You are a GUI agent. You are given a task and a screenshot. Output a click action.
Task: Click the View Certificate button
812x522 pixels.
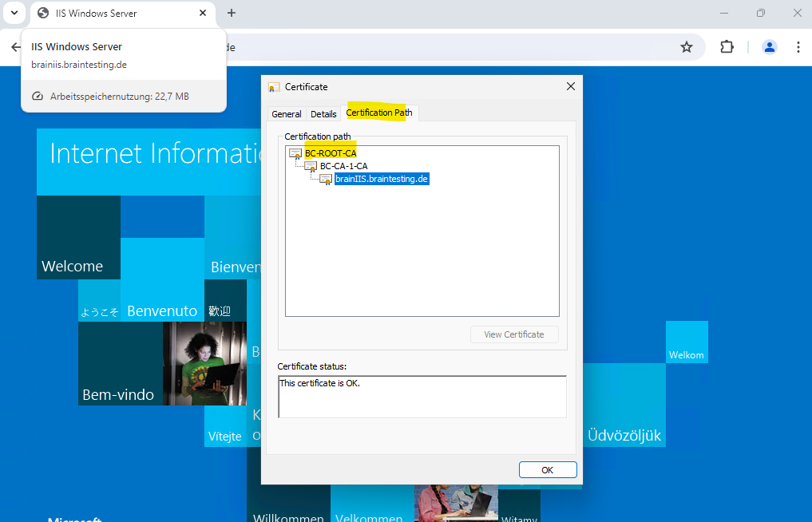tap(514, 334)
